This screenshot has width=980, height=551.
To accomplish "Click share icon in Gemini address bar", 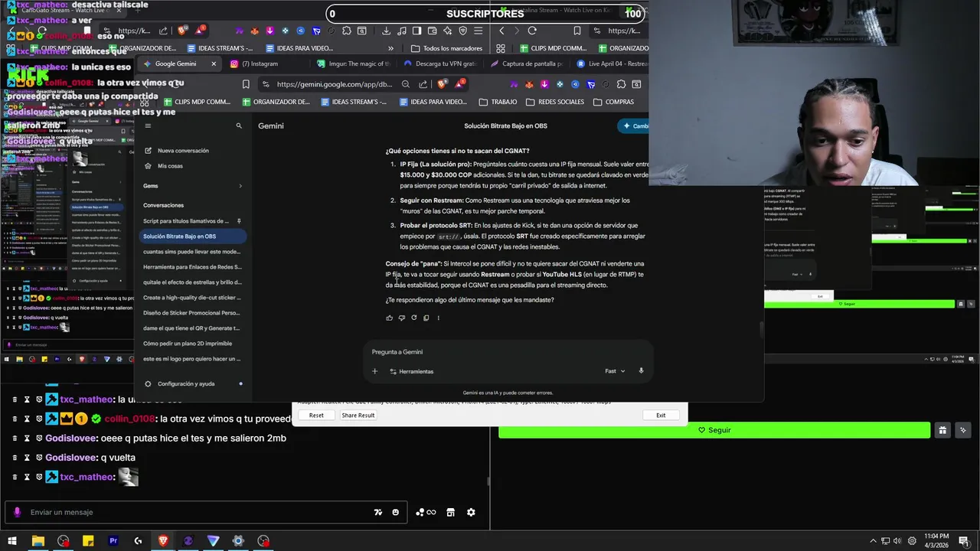I will click(x=423, y=84).
